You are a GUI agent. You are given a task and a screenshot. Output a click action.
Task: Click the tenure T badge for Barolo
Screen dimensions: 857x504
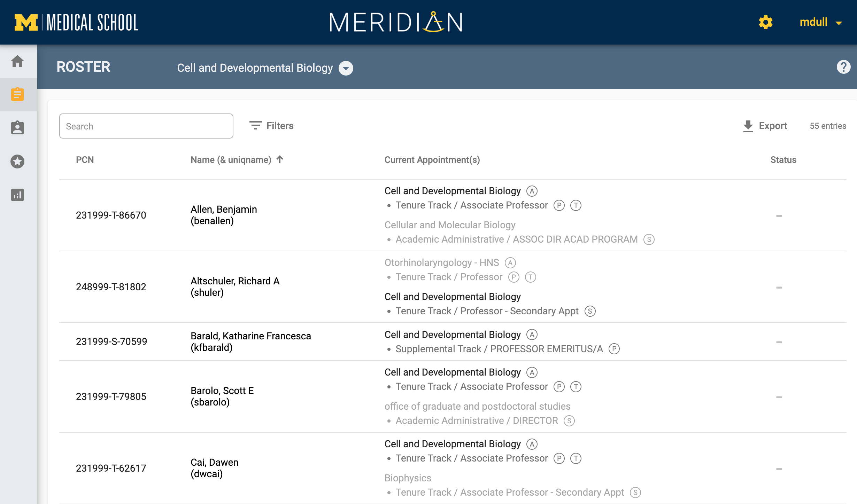pos(576,387)
